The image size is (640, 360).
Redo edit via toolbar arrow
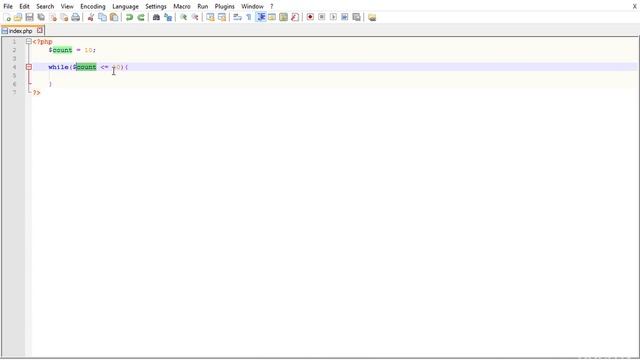coord(141,17)
